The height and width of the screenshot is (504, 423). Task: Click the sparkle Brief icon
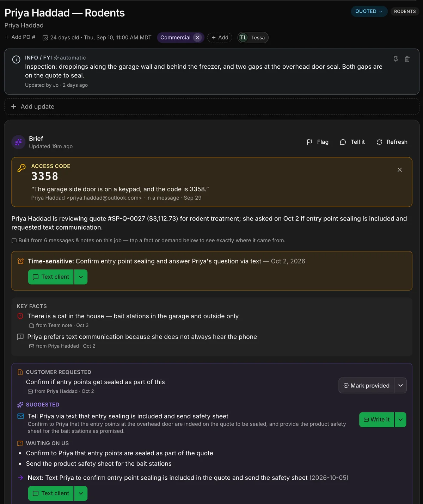[x=18, y=142]
